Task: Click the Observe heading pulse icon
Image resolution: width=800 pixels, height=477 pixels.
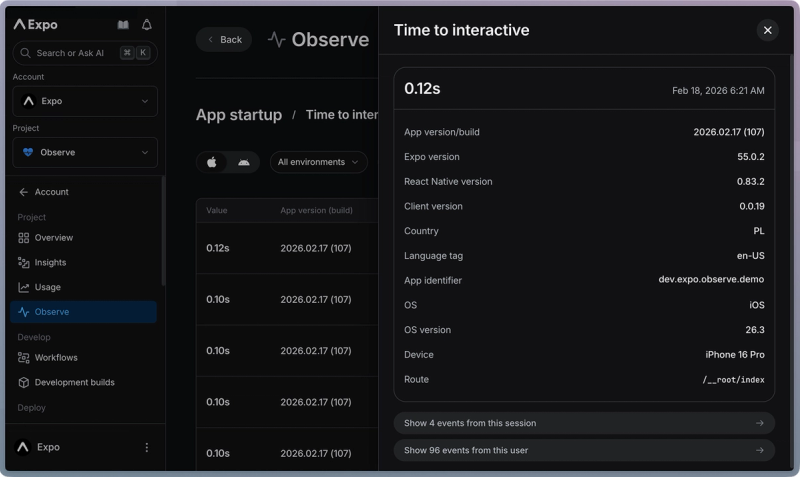Action: coord(276,39)
